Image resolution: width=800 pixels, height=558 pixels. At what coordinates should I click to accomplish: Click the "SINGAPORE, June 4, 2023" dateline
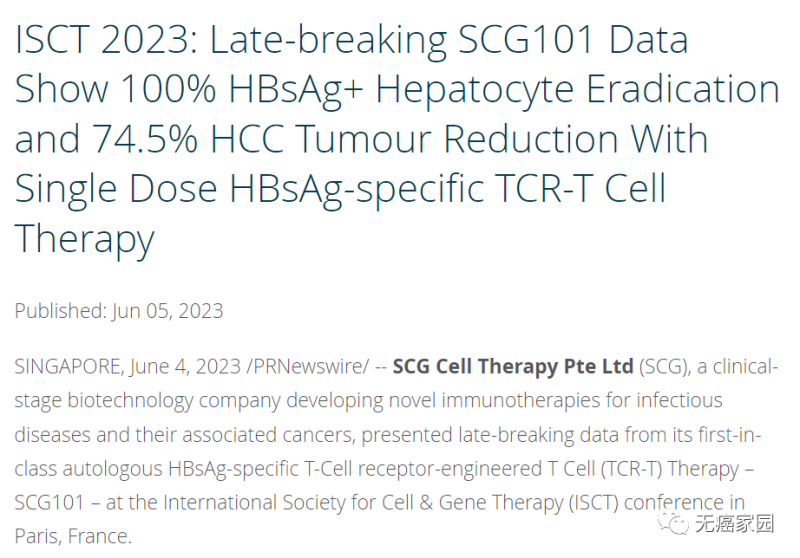click(x=128, y=367)
